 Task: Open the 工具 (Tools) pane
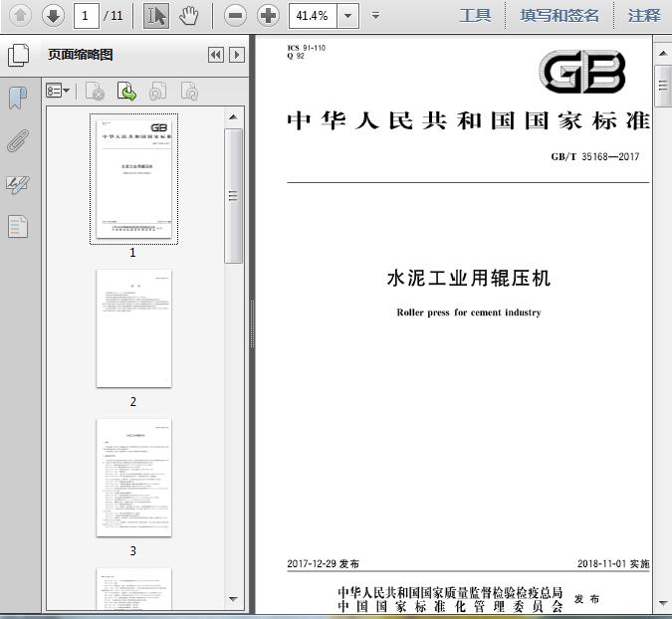(x=475, y=15)
